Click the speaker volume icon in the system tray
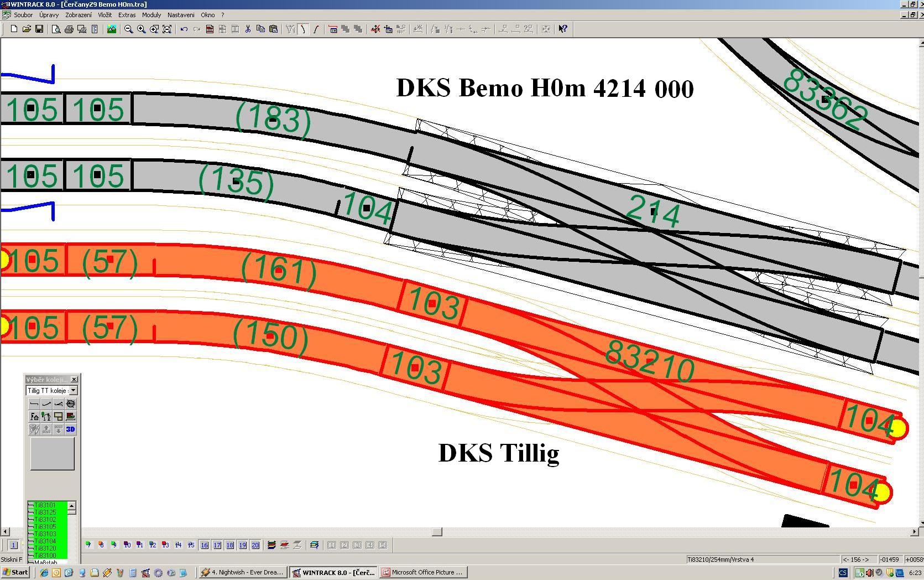This screenshot has height=580, width=924. pyautogui.click(x=869, y=573)
